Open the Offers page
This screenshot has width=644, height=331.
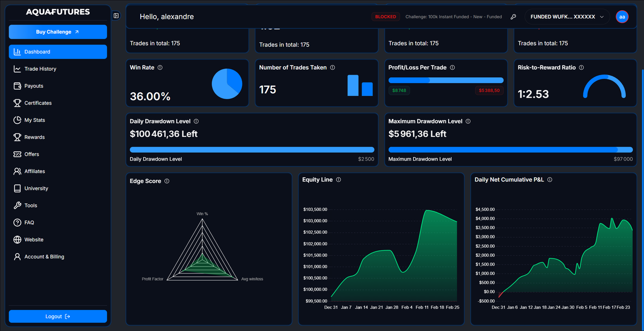coord(58,154)
